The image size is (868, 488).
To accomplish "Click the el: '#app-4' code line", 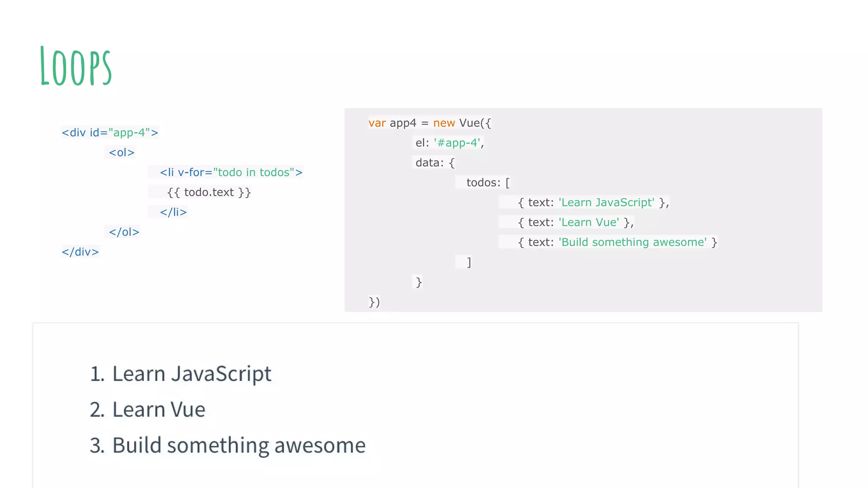I will pyautogui.click(x=450, y=143).
